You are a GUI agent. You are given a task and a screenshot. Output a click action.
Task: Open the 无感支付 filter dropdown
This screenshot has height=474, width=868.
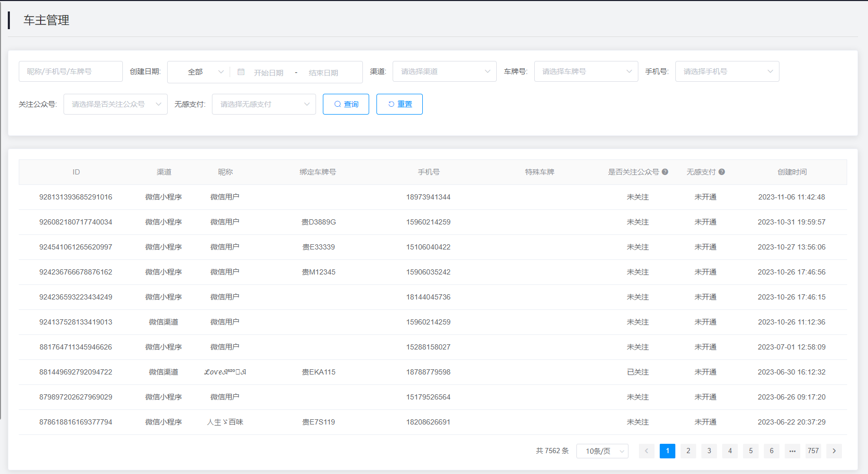(x=263, y=104)
